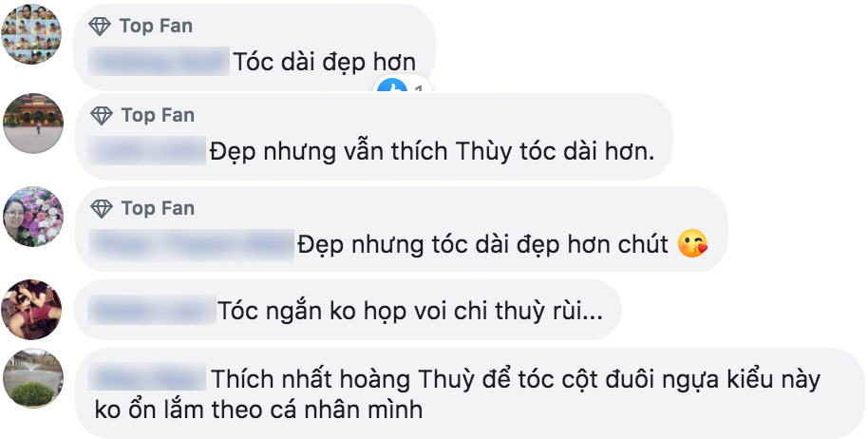Click the comment bubble ending 'theo cá nhân mình'

point(469,393)
